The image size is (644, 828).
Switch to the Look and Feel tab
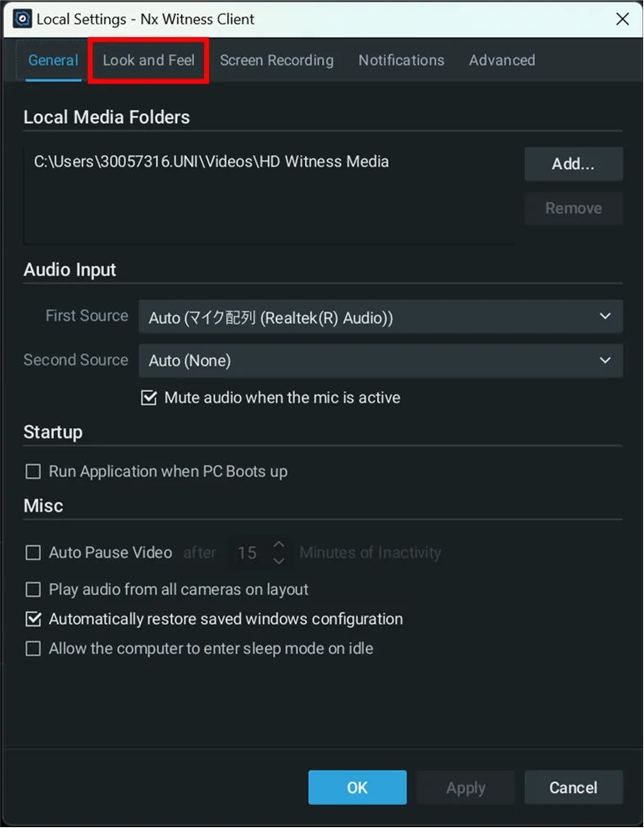[x=148, y=60]
